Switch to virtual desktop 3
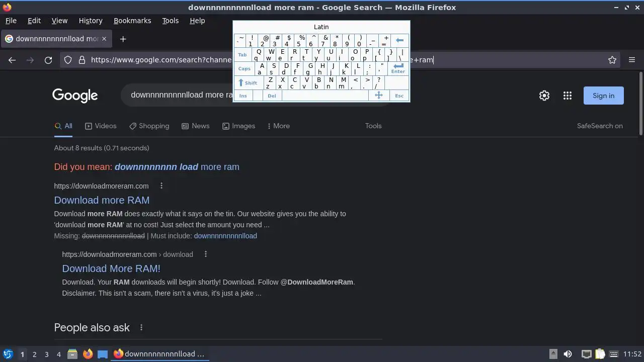Image resolution: width=644 pixels, height=362 pixels. click(x=47, y=354)
